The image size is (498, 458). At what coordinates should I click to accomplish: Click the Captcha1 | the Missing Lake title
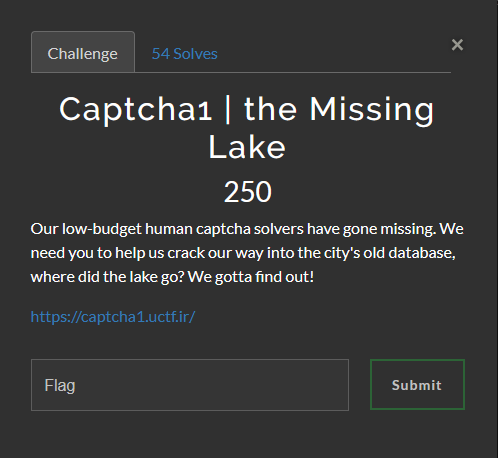247,128
